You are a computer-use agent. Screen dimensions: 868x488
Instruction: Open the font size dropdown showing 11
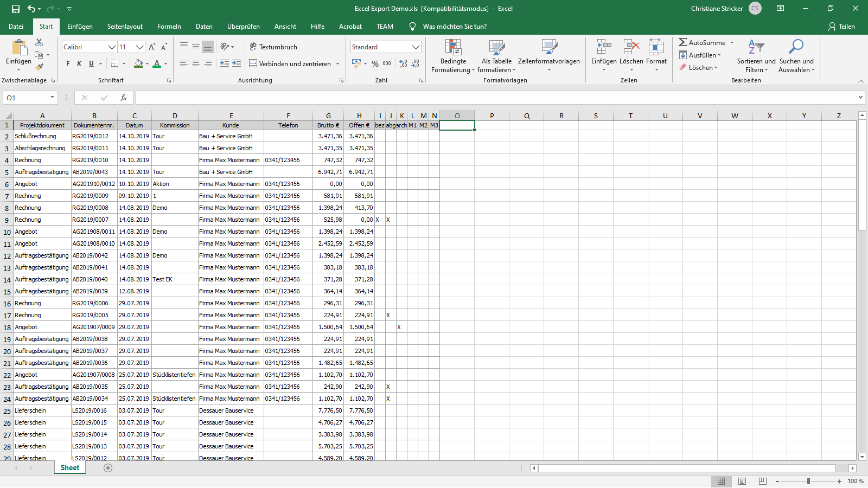click(139, 47)
